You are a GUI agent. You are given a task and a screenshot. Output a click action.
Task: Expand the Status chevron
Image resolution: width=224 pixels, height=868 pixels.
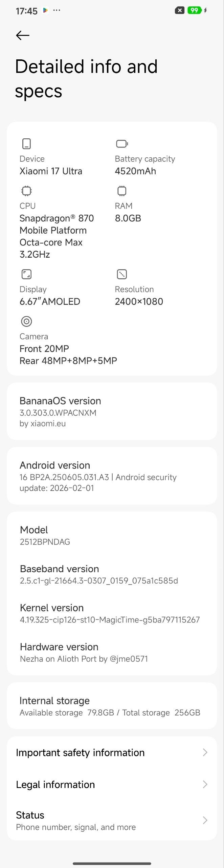(205, 820)
